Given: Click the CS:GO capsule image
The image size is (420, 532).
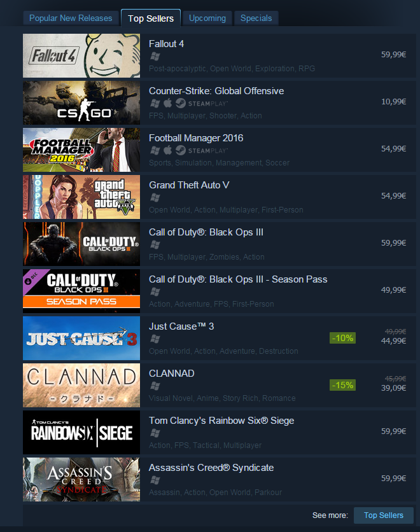Looking at the screenshot, I should click(81, 102).
